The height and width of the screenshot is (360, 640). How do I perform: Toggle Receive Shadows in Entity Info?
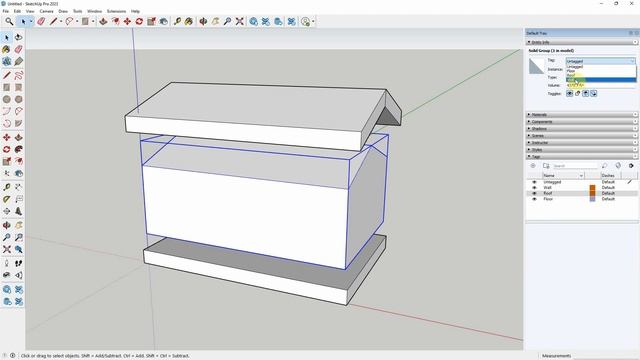(594, 93)
